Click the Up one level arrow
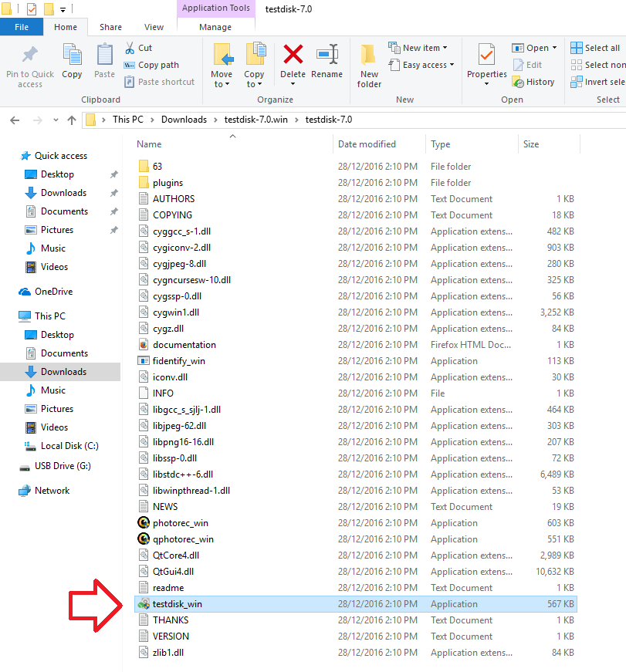 point(72,120)
